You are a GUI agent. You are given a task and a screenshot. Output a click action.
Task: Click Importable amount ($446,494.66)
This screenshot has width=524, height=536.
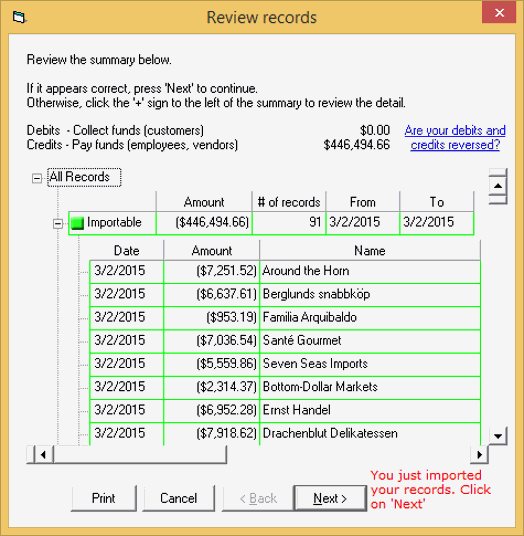(x=204, y=223)
